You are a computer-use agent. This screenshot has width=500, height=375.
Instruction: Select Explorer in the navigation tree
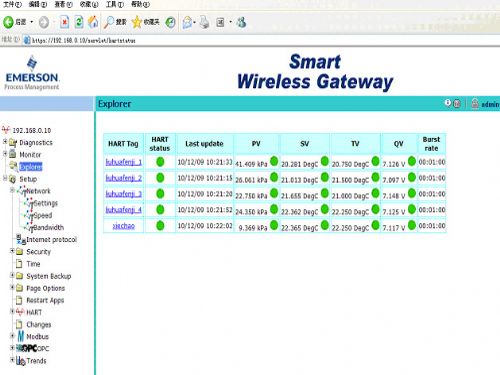tap(31, 166)
